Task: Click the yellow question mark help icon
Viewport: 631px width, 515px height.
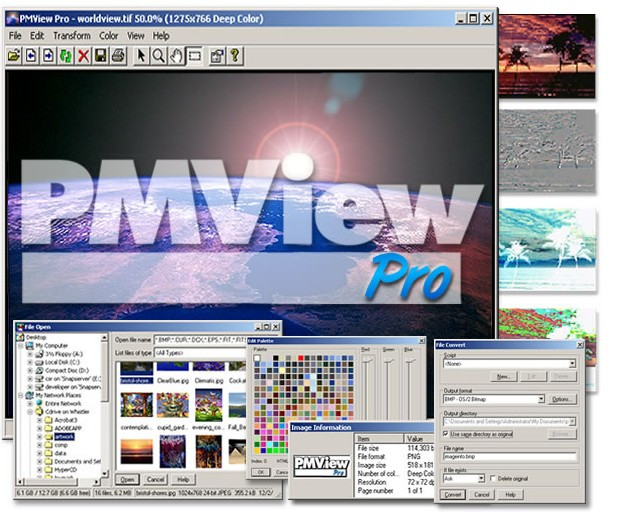Action: (235, 56)
